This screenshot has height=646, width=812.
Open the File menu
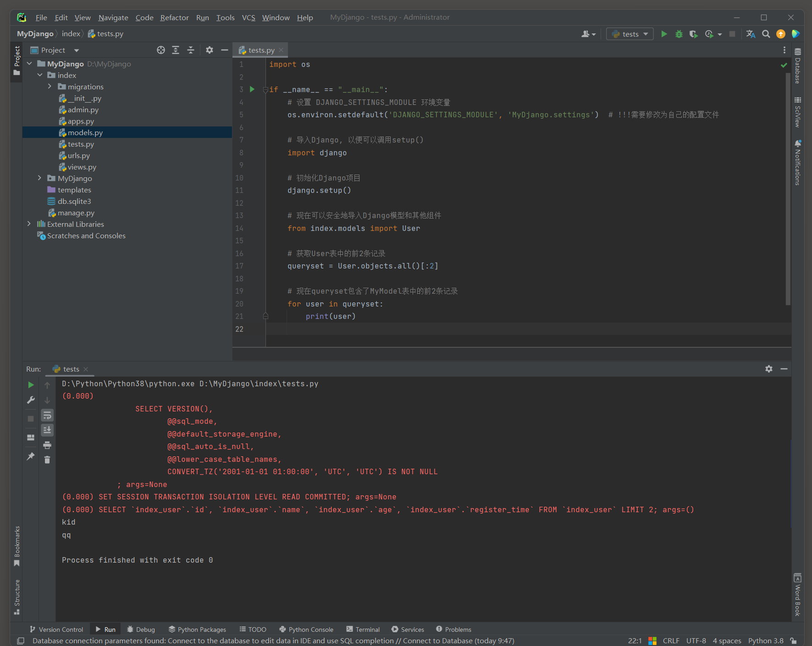[41, 17]
